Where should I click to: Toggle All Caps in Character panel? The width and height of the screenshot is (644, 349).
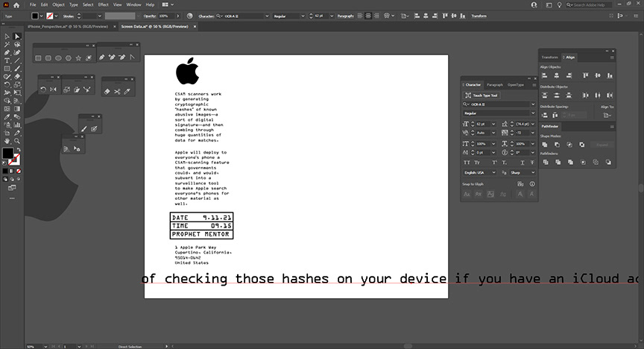coord(467,163)
